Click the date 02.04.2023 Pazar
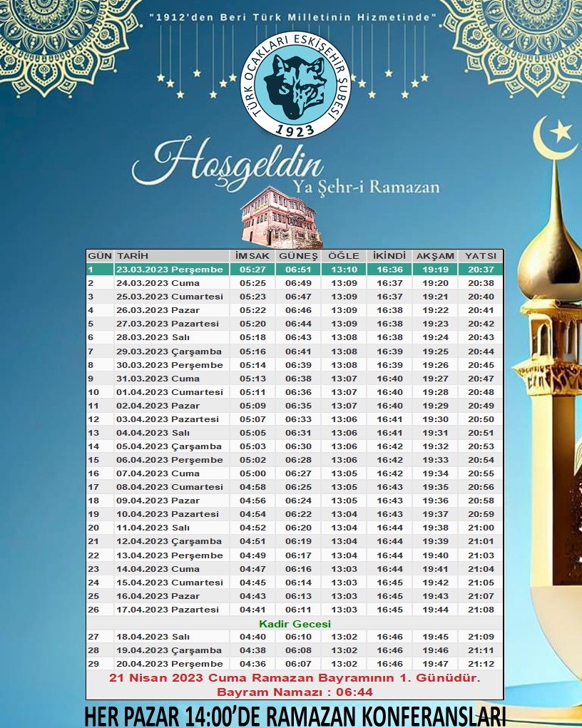 (158, 405)
